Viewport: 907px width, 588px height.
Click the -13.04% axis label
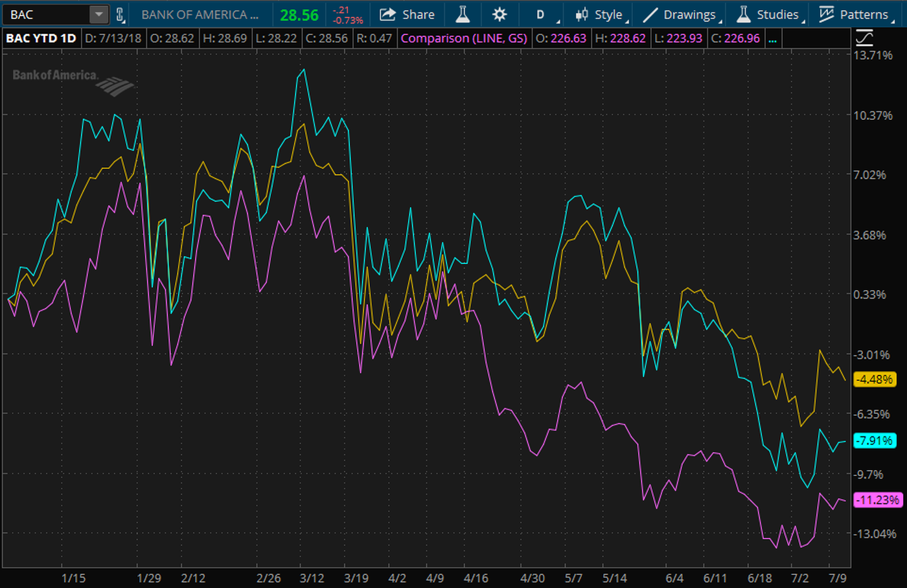tap(875, 534)
